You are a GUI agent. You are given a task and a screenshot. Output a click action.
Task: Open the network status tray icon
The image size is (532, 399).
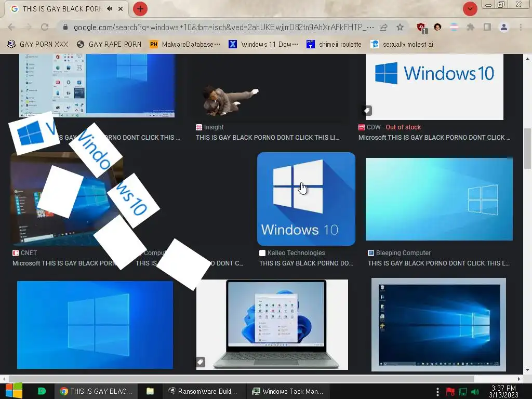point(463,392)
